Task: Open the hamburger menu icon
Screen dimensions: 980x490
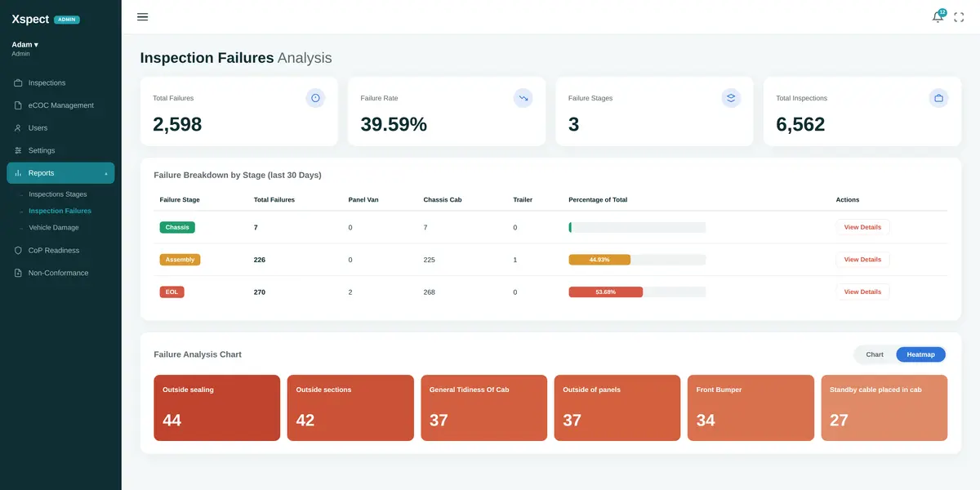Action: point(142,17)
